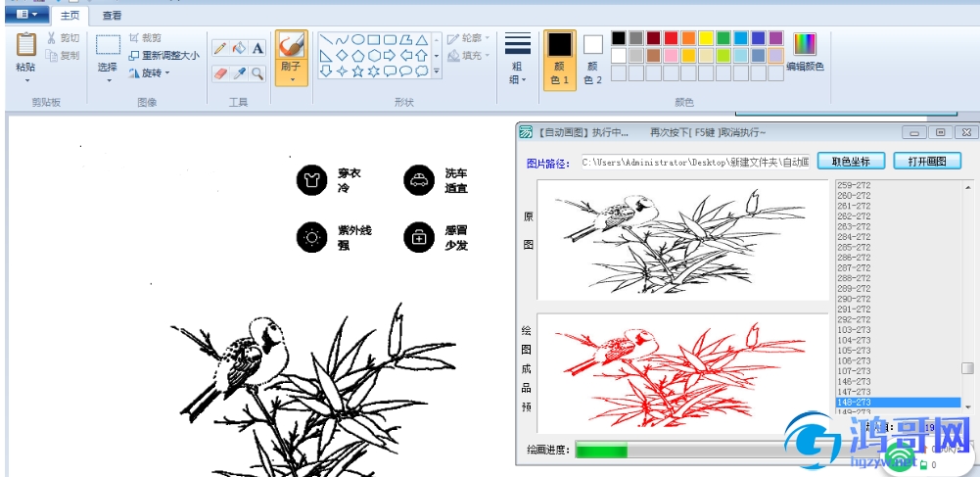This screenshot has height=477, width=980.
Task: Pick the dark red palette color
Action: (x=653, y=38)
